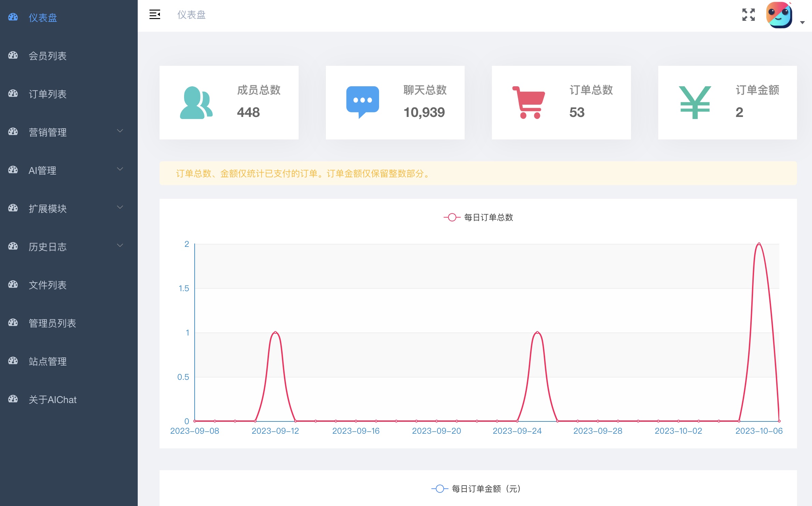812x506 pixels.
Task: Click the green yen currency icon
Action: pos(695,102)
